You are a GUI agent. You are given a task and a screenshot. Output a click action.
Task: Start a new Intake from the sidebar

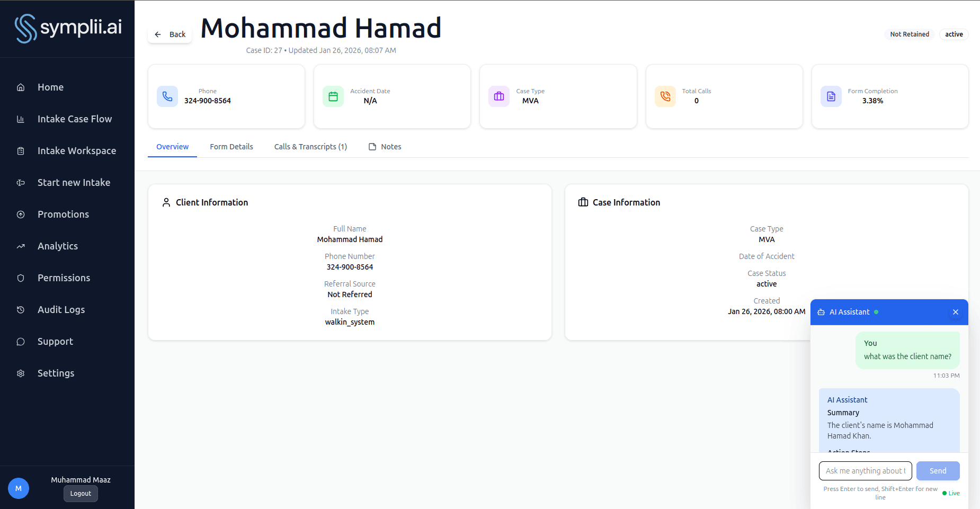click(x=74, y=182)
